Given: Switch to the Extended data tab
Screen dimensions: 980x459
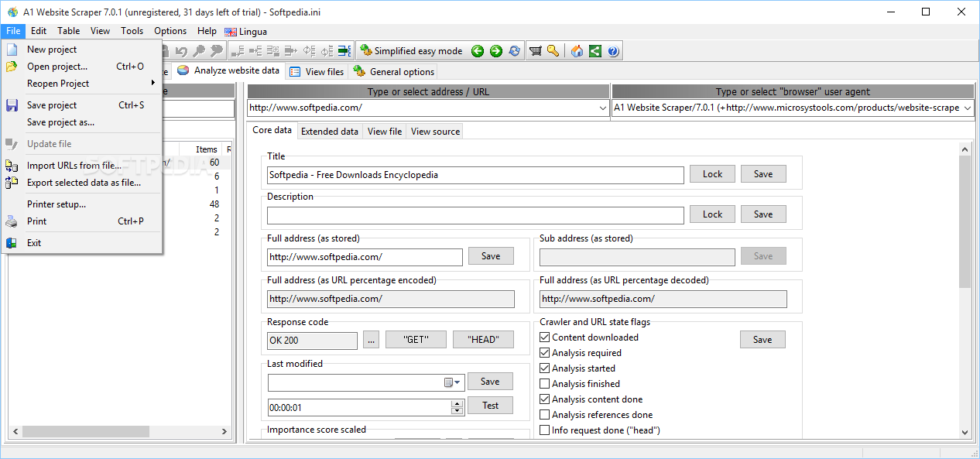Looking at the screenshot, I should [x=330, y=132].
